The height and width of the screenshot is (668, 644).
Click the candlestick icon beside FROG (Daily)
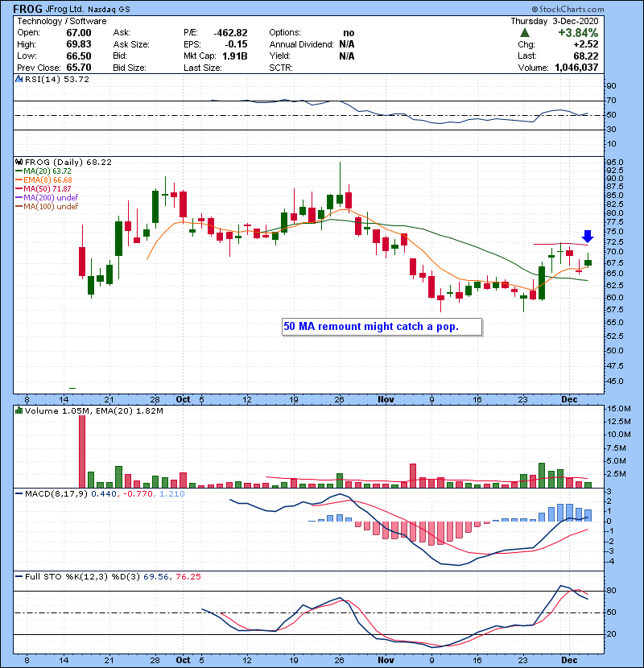pyautogui.click(x=19, y=163)
